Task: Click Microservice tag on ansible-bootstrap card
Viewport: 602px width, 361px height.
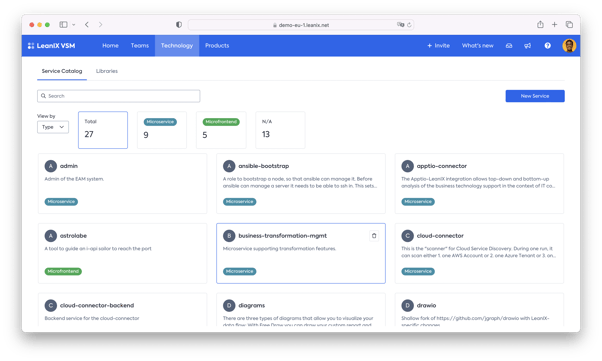Action: point(240,202)
